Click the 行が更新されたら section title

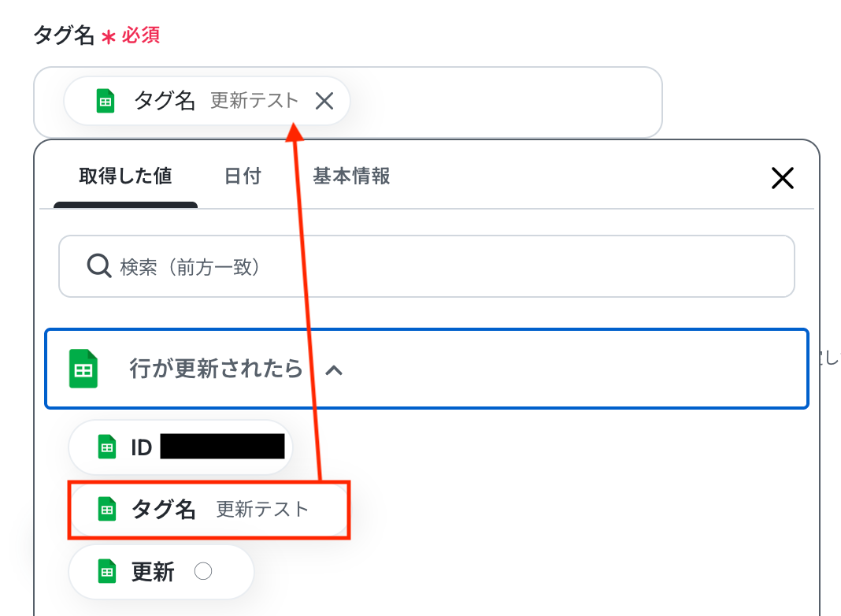pos(216,369)
